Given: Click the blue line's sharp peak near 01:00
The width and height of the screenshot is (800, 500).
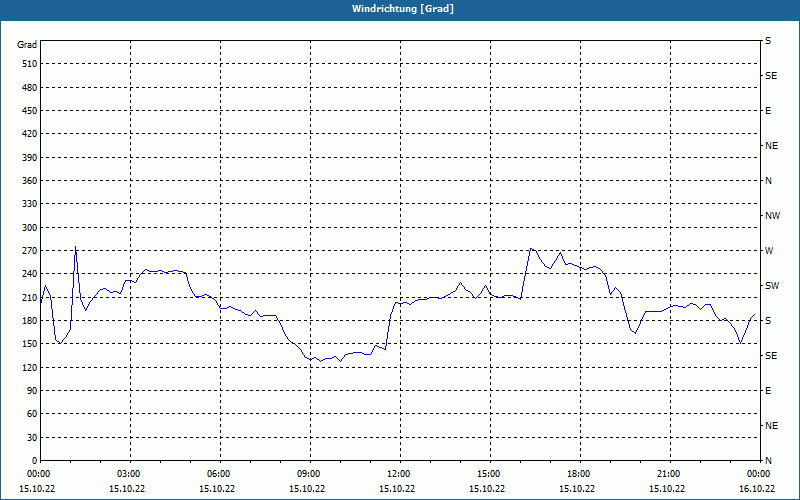Looking at the screenshot, I should [76, 247].
